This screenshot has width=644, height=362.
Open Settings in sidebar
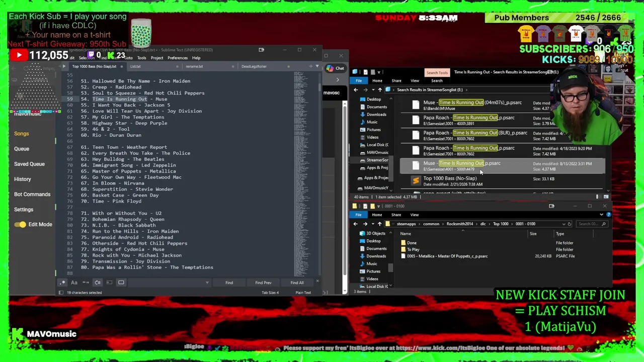click(24, 209)
